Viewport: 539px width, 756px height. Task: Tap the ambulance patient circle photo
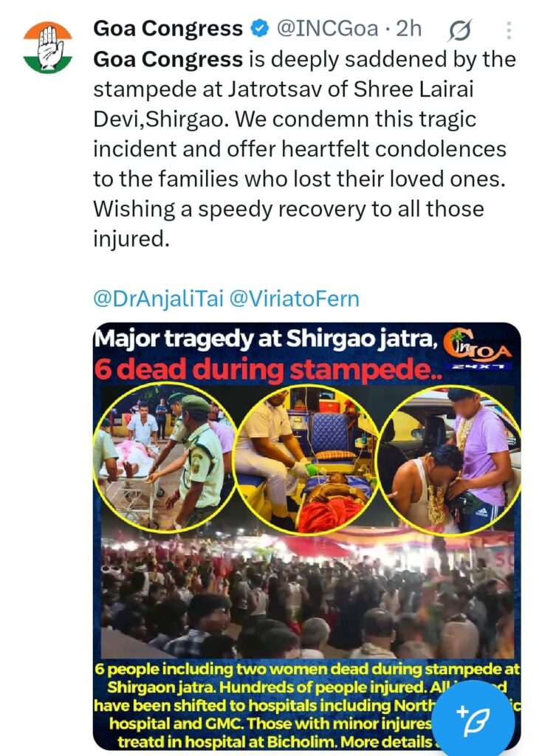pyautogui.click(x=306, y=461)
